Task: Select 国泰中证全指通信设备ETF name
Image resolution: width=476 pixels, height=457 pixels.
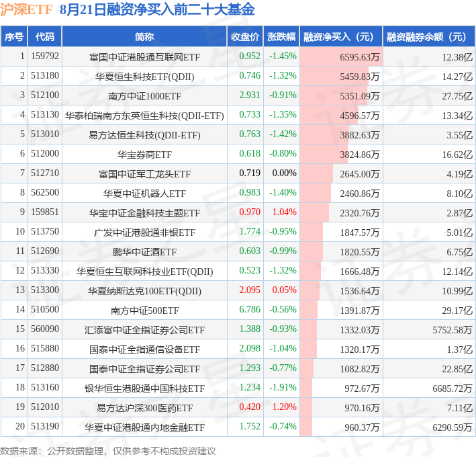Action: point(144,349)
